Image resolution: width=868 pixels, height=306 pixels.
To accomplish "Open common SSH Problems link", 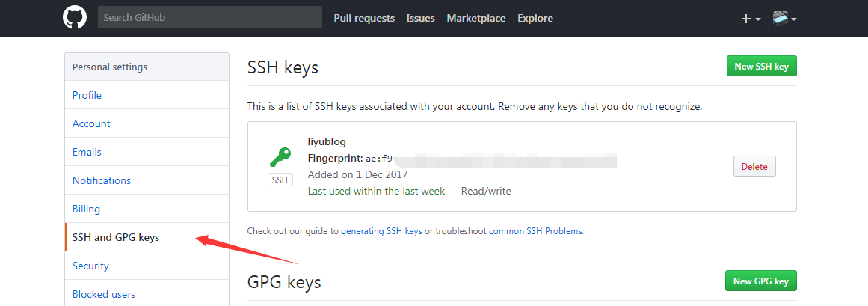I will [x=535, y=231].
